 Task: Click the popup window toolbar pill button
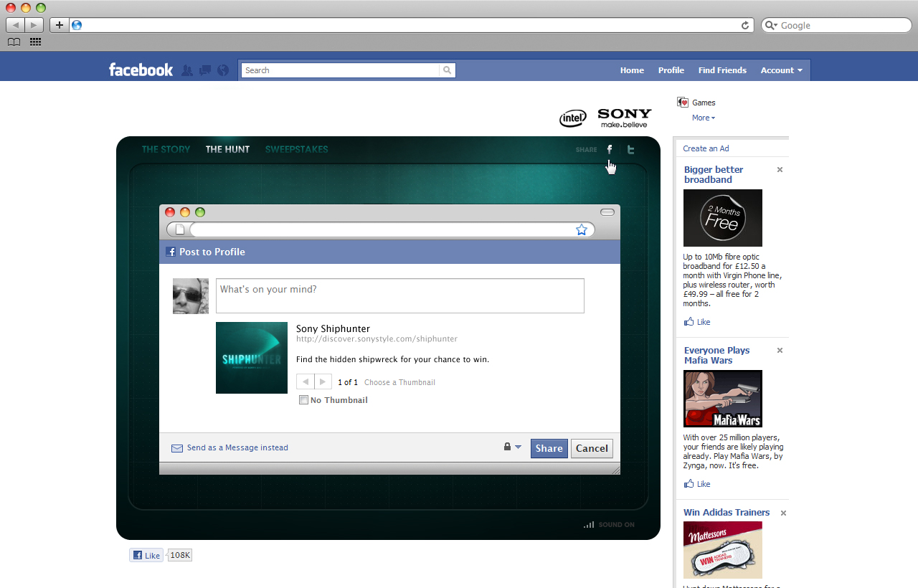(607, 212)
